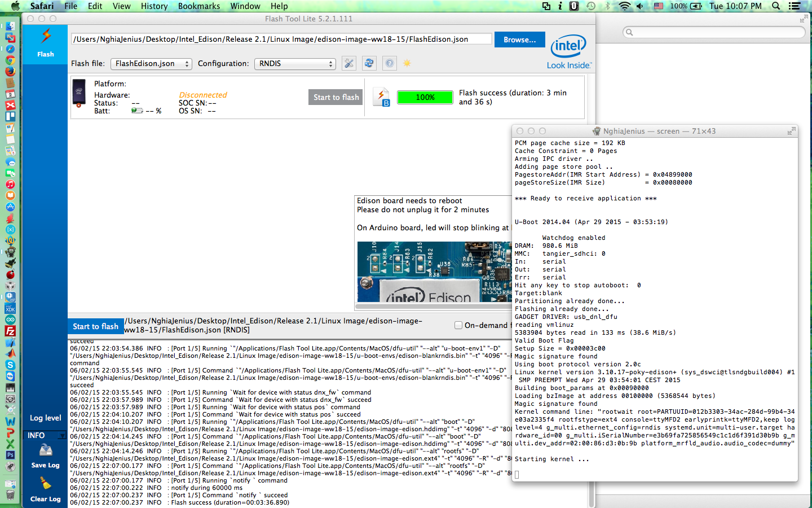Toggle the On-demand checkbox
The image size is (812, 508).
point(458,325)
